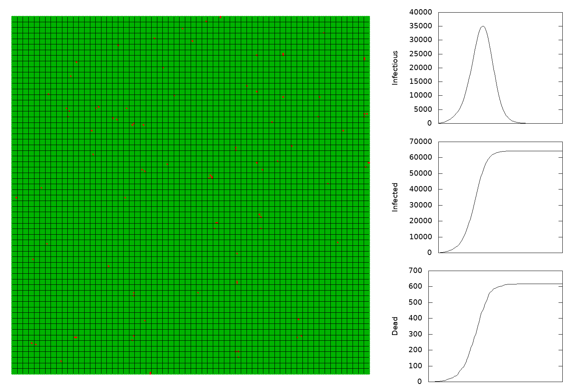Click the 20000 tick on Infected chart
The height and width of the screenshot is (392, 588).
(420, 221)
